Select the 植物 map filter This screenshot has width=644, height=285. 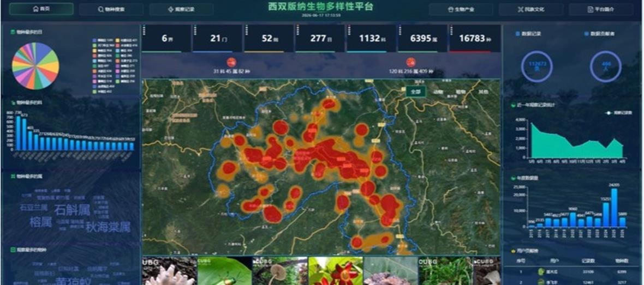coord(461,92)
